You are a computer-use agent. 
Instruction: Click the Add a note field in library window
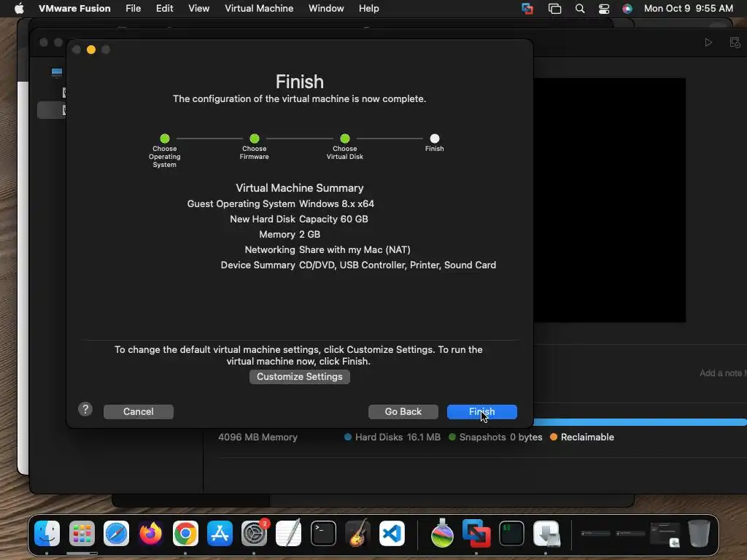click(x=722, y=373)
